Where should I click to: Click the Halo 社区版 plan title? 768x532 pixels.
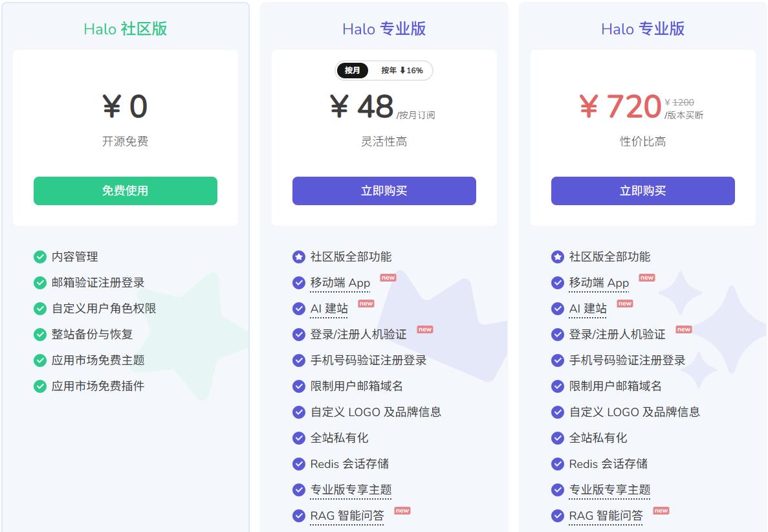[125, 28]
